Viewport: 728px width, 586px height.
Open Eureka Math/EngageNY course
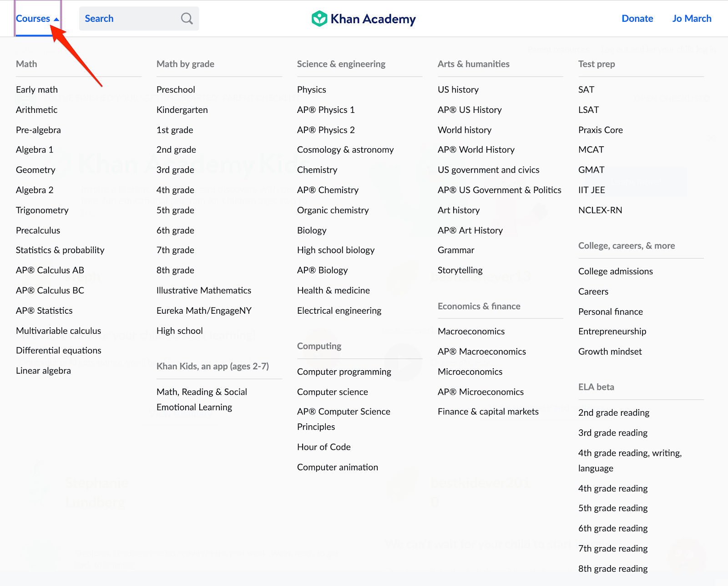click(x=204, y=311)
